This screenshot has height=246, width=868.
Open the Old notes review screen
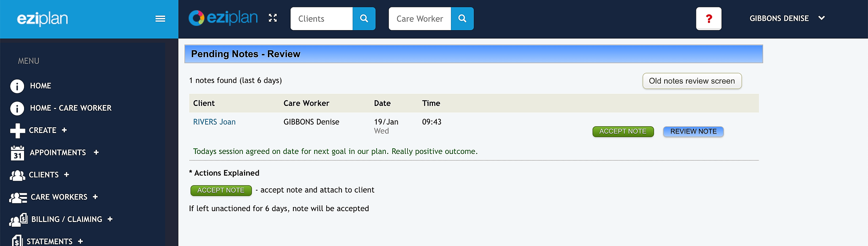click(x=692, y=81)
